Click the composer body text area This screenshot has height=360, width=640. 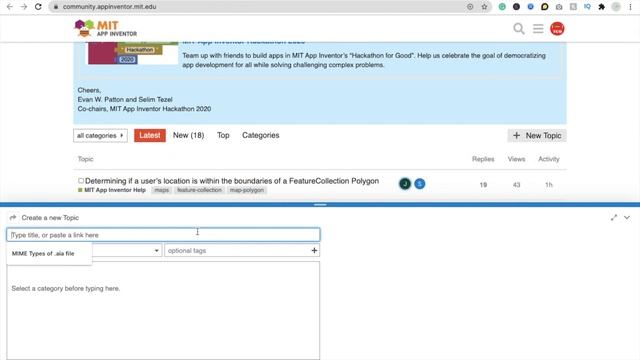(x=163, y=311)
